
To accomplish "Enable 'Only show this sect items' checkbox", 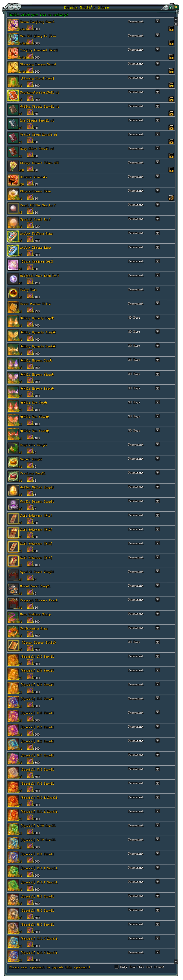I will [117, 967].
